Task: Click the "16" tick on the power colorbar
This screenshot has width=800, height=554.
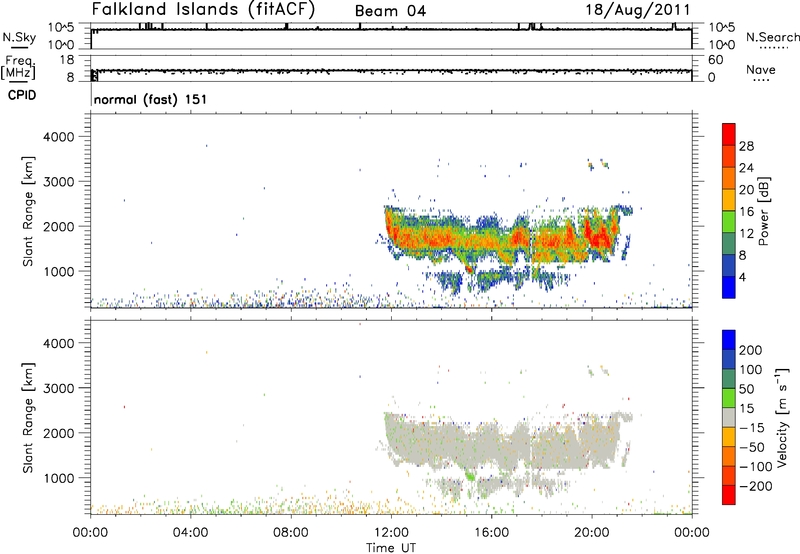Action: click(x=746, y=212)
